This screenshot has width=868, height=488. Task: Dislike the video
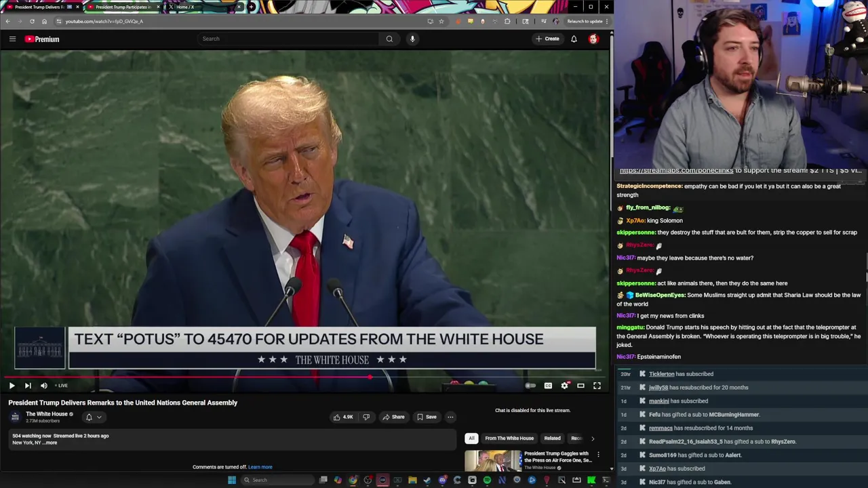pyautogui.click(x=366, y=418)
